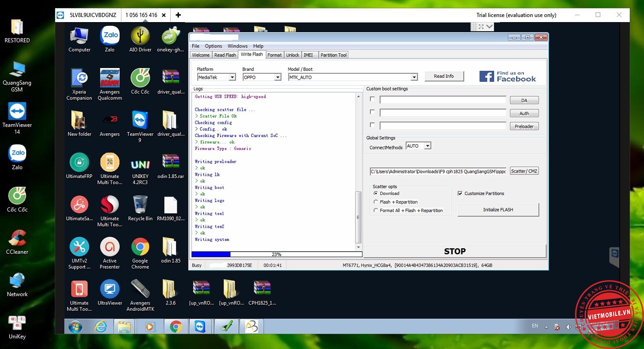Open Find us on Facebook banner
Viewport: 644px width, 349px height.
(507, 76)
